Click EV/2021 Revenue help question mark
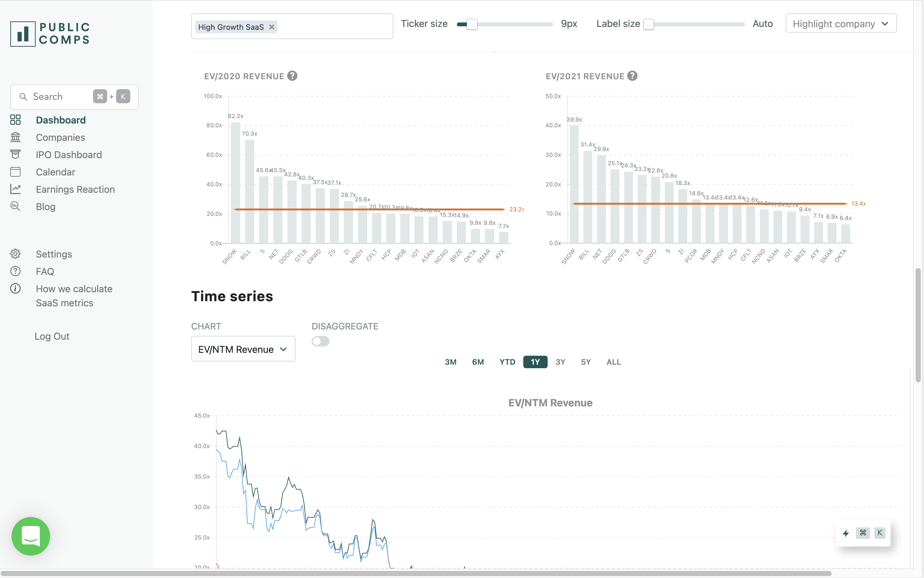 632,76
